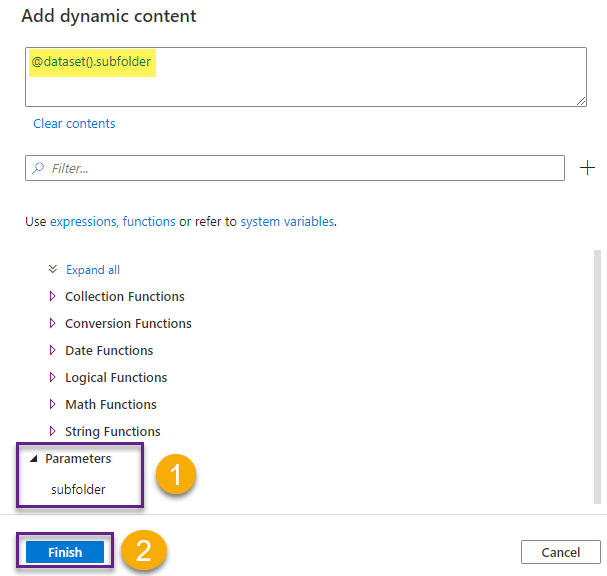The width and height of the screenshot is (607, 576).
Task: Click the Expand all link text
Action: (x=93, y=270)
